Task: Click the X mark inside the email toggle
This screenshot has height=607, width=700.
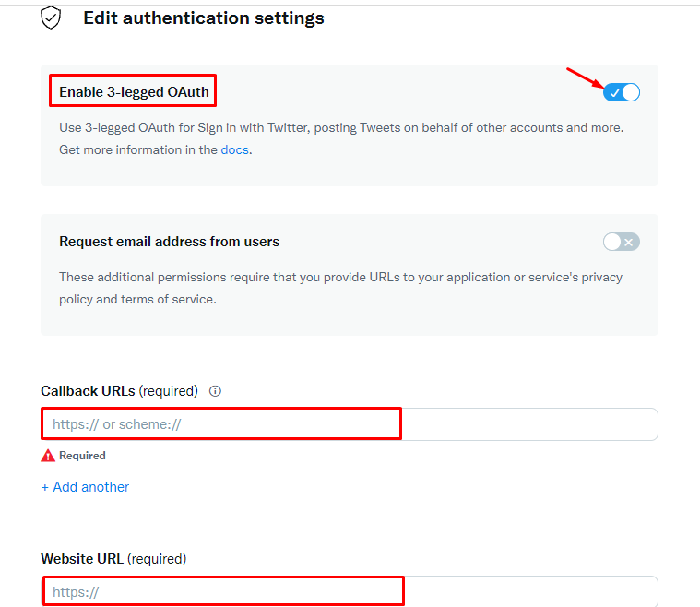Action: (x=629, y=242)
